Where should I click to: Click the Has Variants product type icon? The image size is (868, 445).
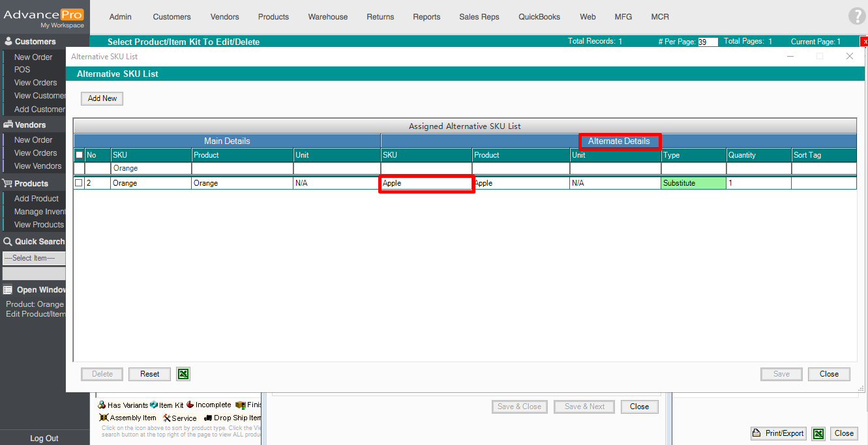[102, 405]
